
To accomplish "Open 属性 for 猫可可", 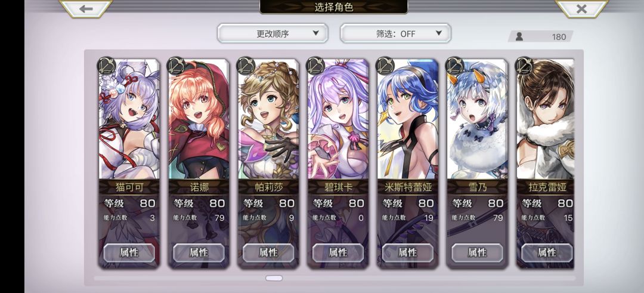I will pyautogui.click(x=129, y=252).
